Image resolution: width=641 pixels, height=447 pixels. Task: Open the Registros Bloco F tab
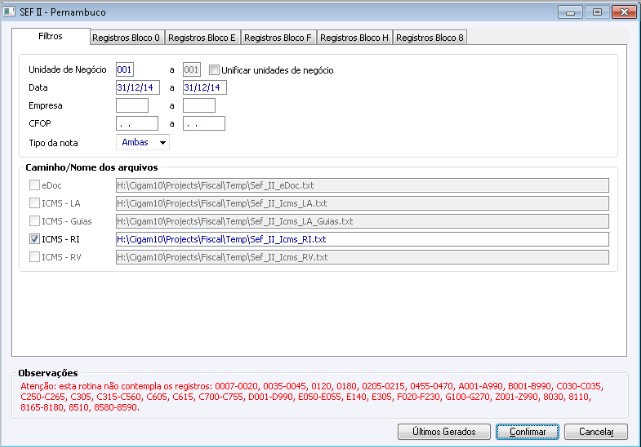(278, 38)
